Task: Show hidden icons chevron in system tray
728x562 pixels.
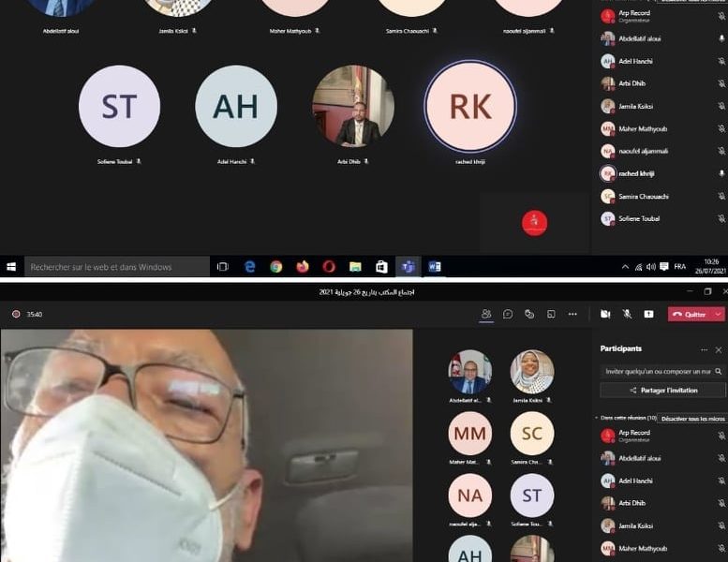Action: [x=625, y=267]
